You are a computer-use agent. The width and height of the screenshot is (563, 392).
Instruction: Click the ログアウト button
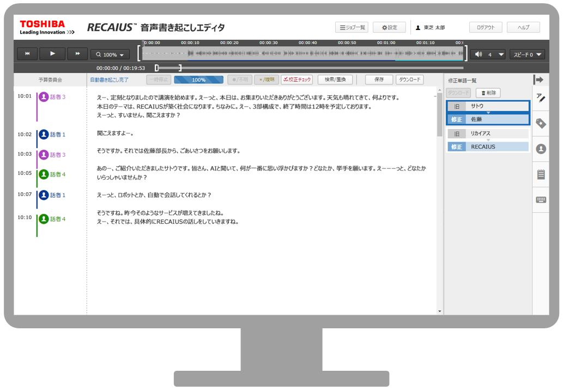[x=486, y=28]
